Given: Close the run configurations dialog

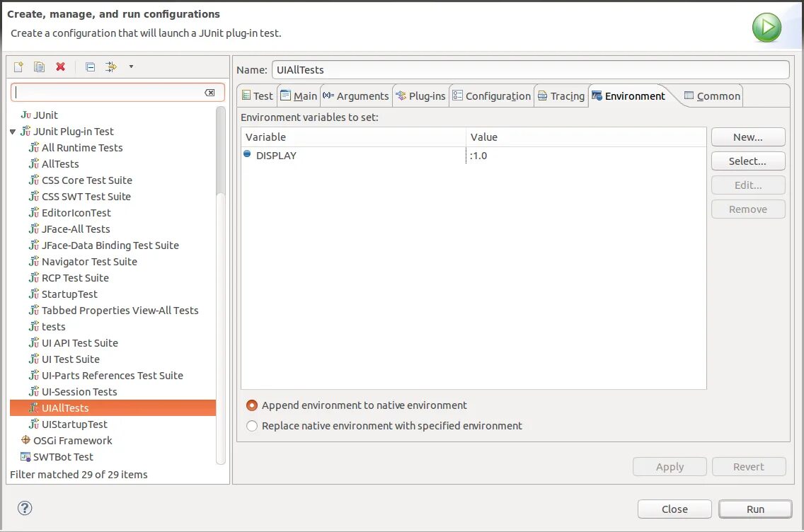Looking at the screenshot, I should pos(674,509).
